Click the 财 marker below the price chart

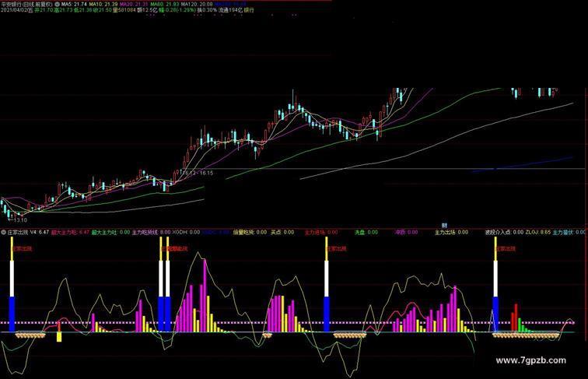point(444,226)
